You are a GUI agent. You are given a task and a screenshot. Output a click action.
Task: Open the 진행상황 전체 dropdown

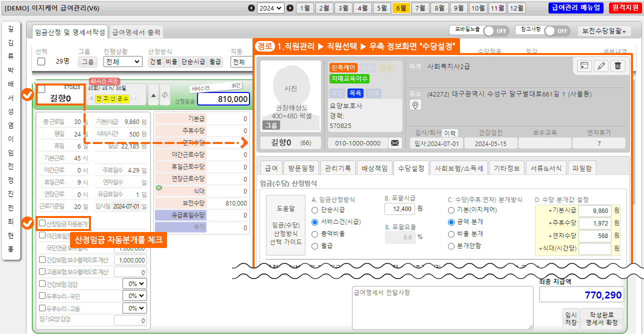point(122,61)
